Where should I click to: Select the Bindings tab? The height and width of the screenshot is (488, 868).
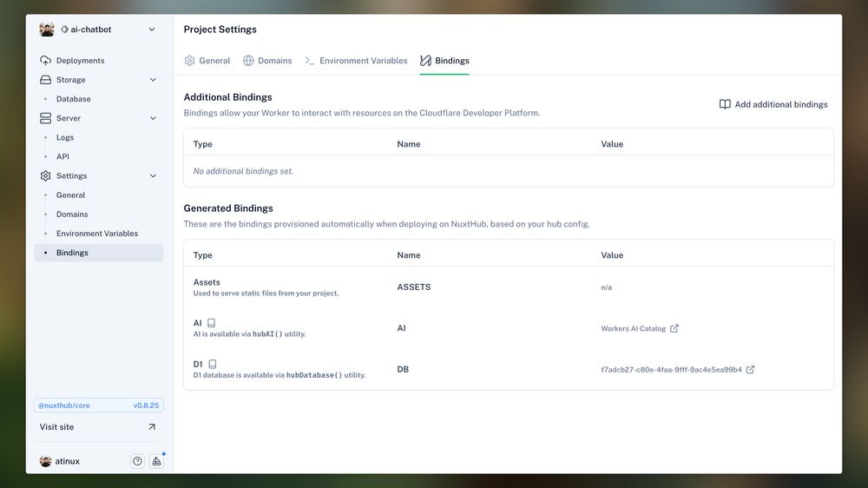click(x=444, y=61)
